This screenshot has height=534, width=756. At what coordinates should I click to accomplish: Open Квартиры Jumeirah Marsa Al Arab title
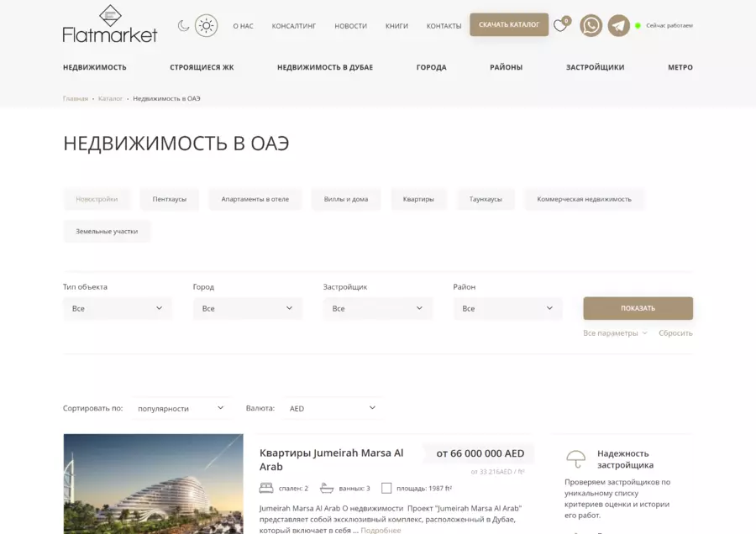(331, 460)
